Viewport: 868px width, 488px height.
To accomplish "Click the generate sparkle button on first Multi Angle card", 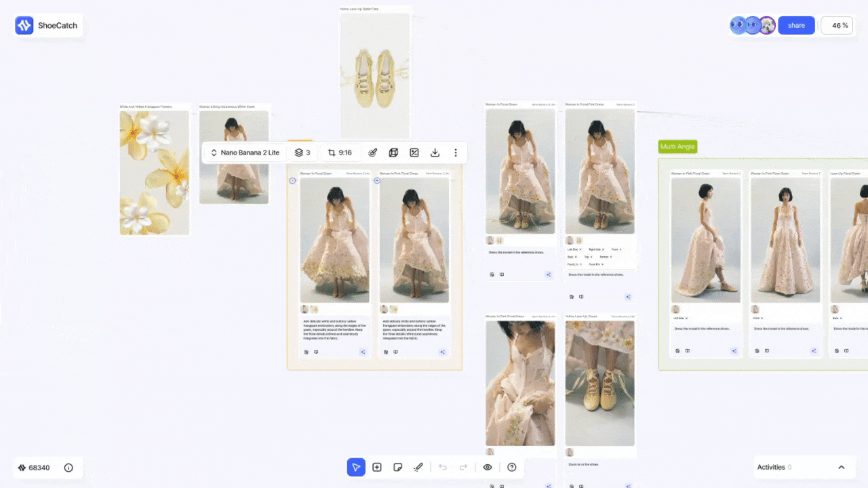I will pos(734,350).
